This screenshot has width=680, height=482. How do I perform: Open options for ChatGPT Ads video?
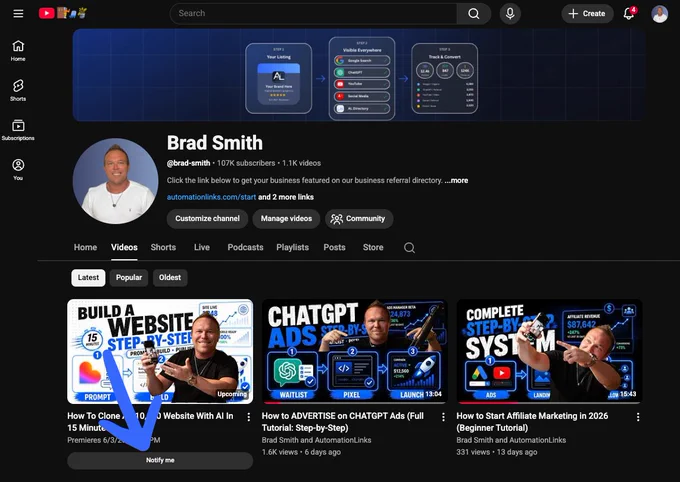pyautogui.click(x=443, y=417)
